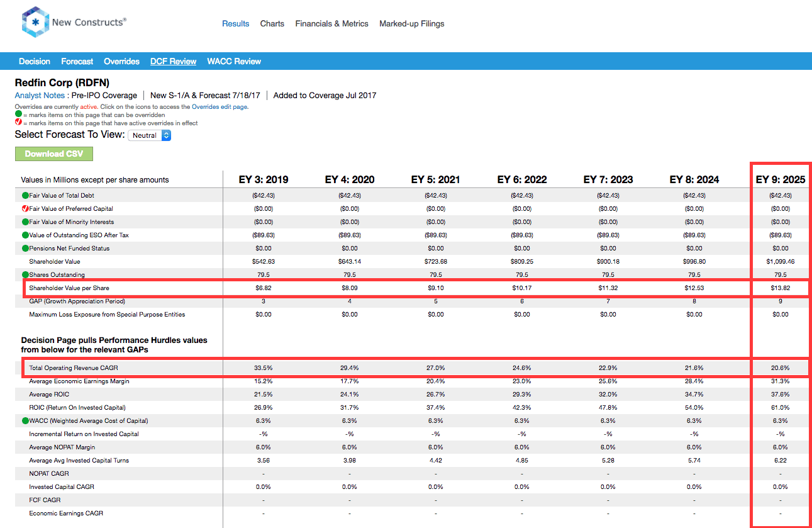Click the Economic Earnings CAGR row label

coord(66,513)
